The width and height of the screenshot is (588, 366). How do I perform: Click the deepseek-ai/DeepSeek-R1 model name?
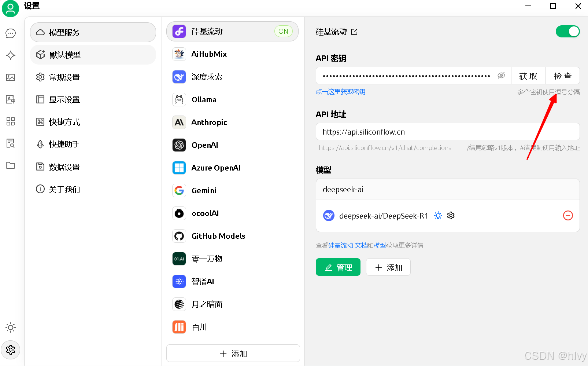[384, 216]
